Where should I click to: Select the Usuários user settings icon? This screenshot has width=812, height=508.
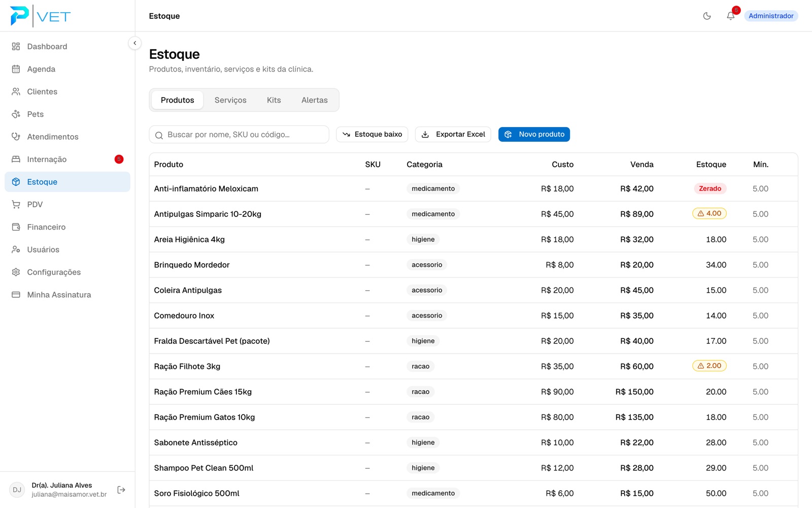tap(16, 250)
